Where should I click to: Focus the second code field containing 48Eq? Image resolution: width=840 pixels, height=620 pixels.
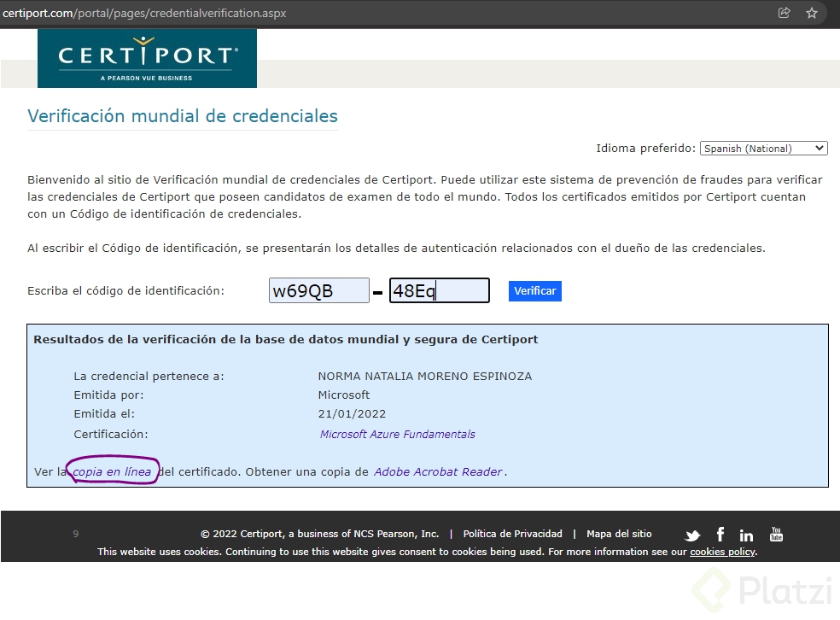click(x=440, y=290)
